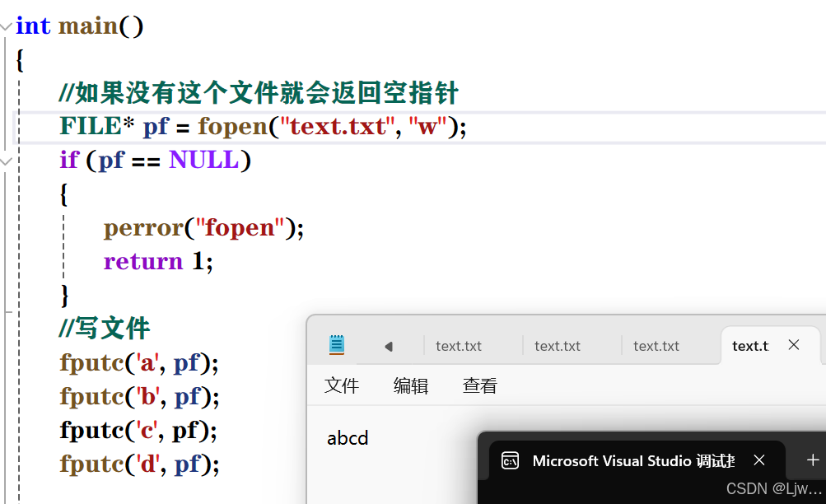Viewport: 826px width, 504px height.
Task: Open the 查看 menu in Notepad
Action: pyautogui.click(x=480, y=385)
